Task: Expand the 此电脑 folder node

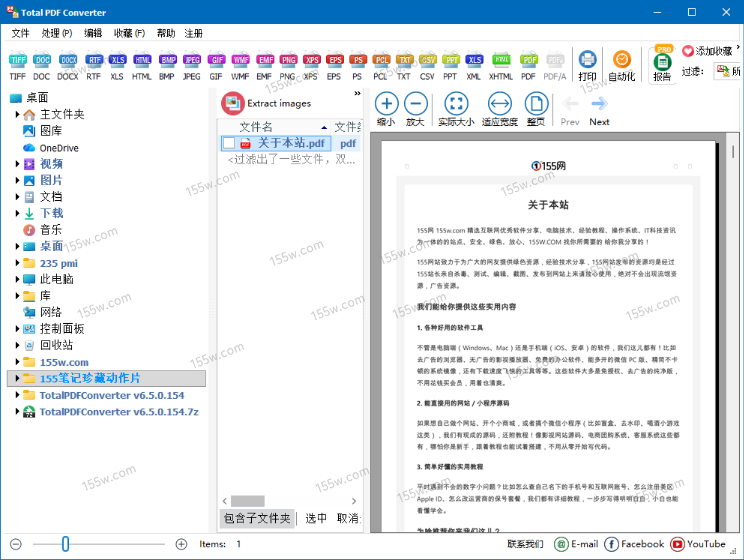Action: [x=18, y=279]
